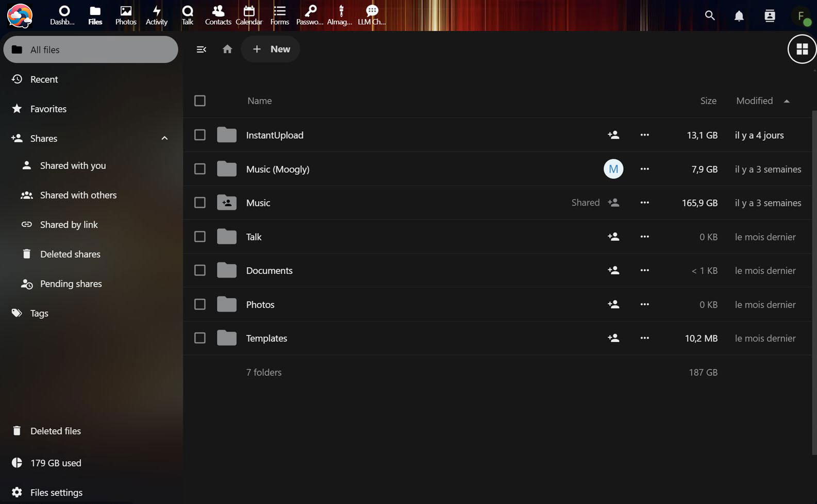Image resolution: width=817 pixels, height=504 pixels.
Task: Open Recent files view
Action: [x=91, y=79]
